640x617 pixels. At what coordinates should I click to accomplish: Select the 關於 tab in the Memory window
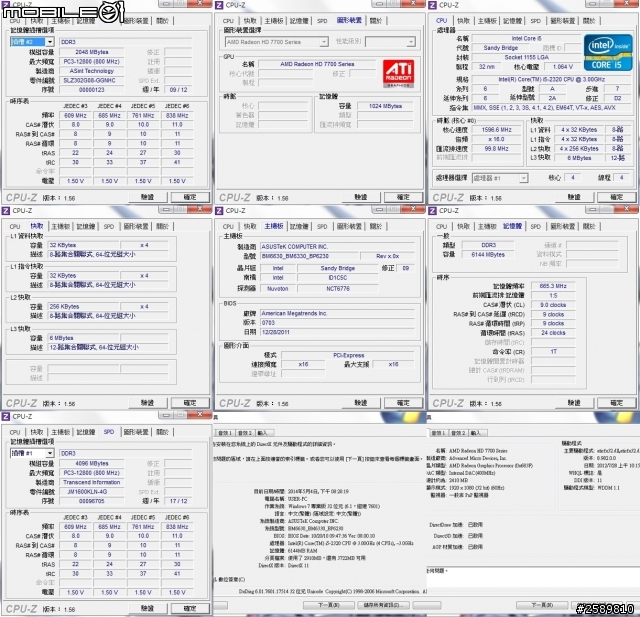click(589, 226)
